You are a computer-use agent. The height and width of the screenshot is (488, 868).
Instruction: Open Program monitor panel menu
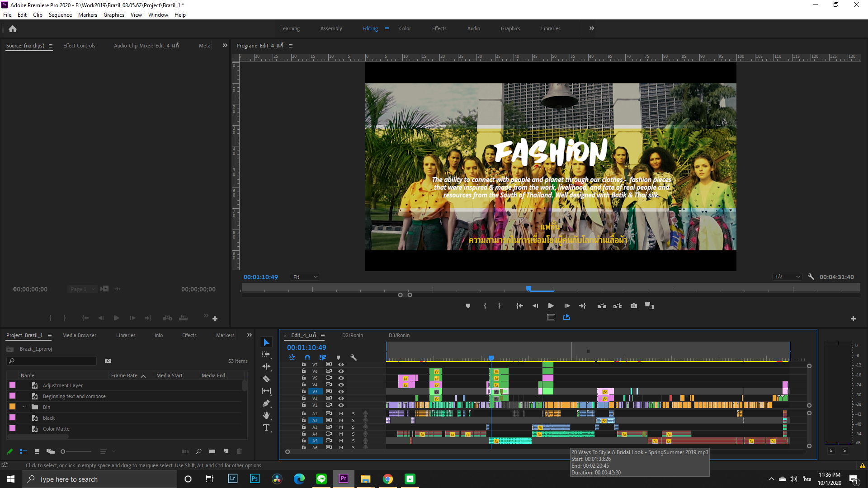coord(291,46)
